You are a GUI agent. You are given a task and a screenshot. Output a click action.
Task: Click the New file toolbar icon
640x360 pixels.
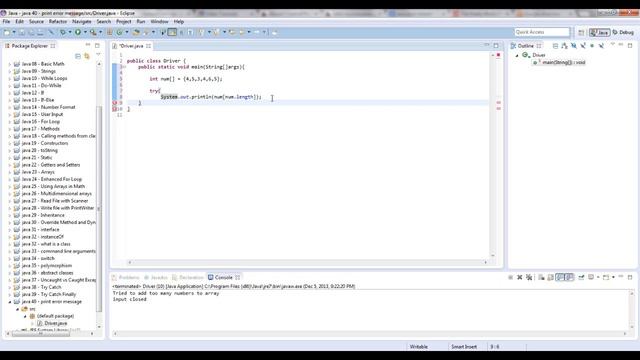pyautogui.click(x=7, y=32)
